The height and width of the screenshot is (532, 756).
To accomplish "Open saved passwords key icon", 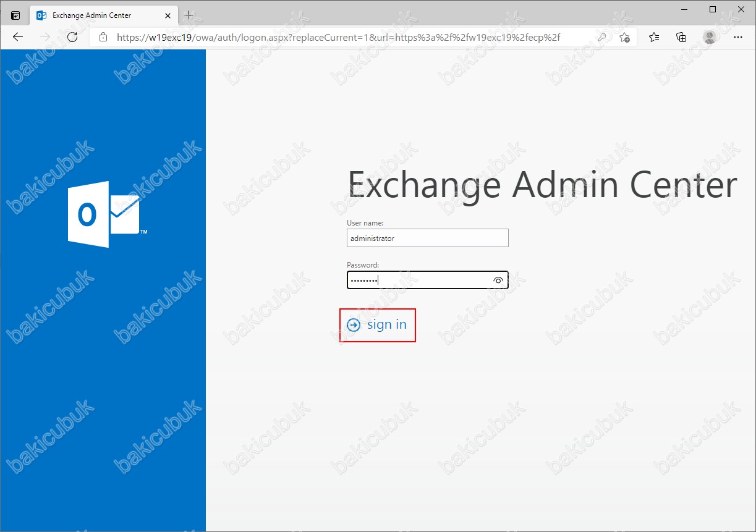I will point(601,37).
